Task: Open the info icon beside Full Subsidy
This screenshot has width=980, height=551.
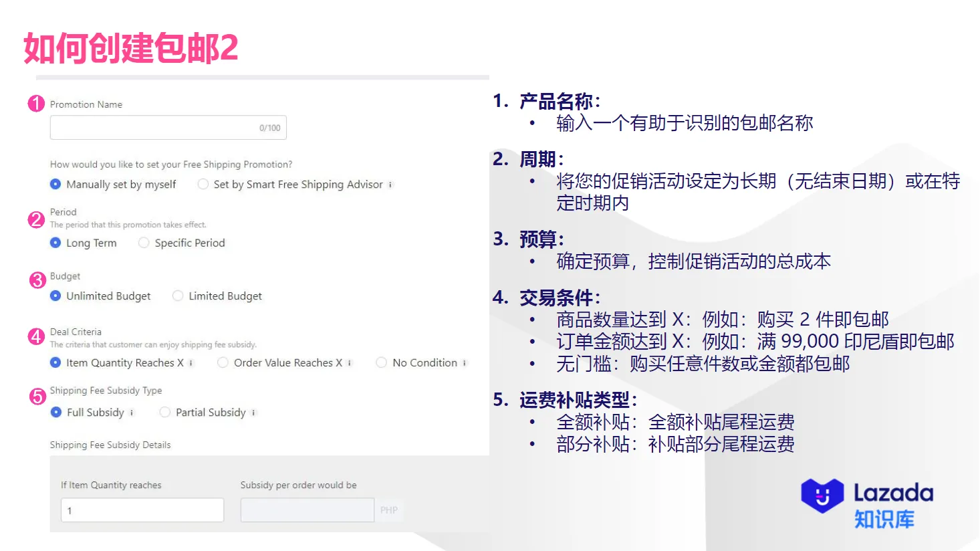Action: pyautogui.click(x=132, y=413)
